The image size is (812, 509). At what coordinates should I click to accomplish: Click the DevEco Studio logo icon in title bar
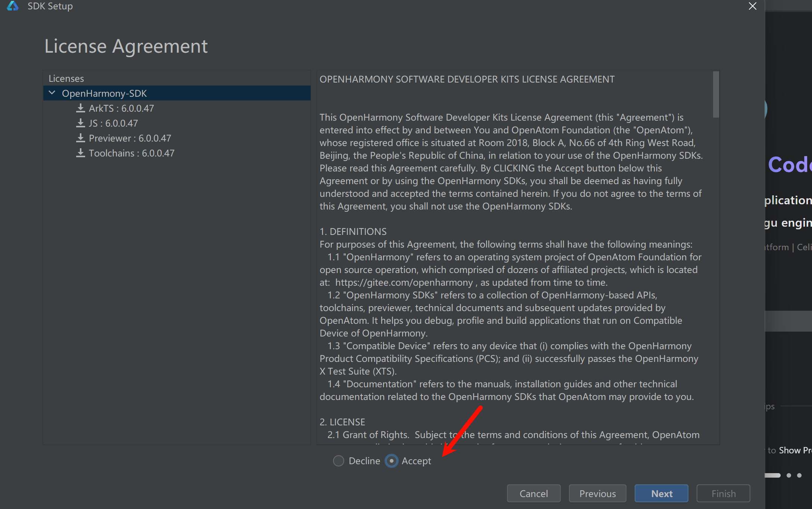pos(13,6)
